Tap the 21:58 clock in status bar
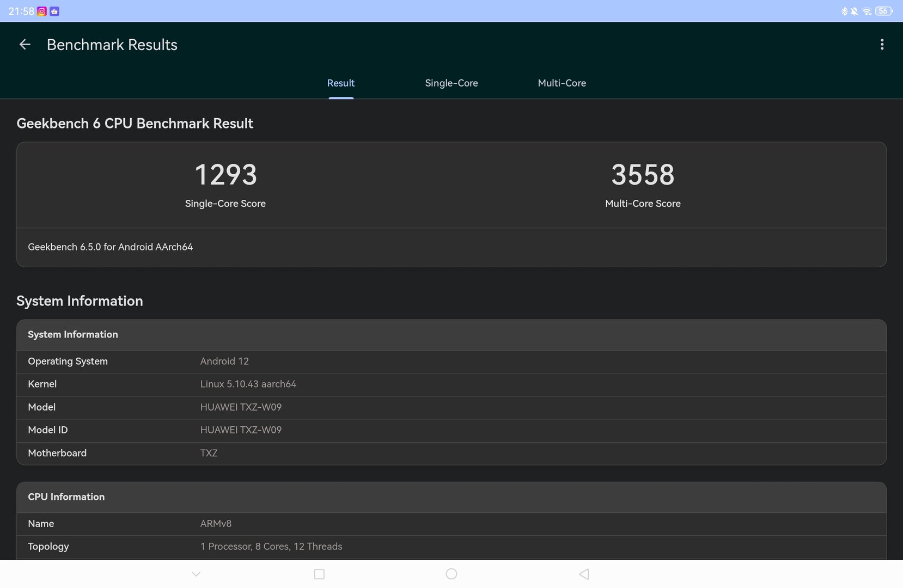 click(x=21, y=11)
